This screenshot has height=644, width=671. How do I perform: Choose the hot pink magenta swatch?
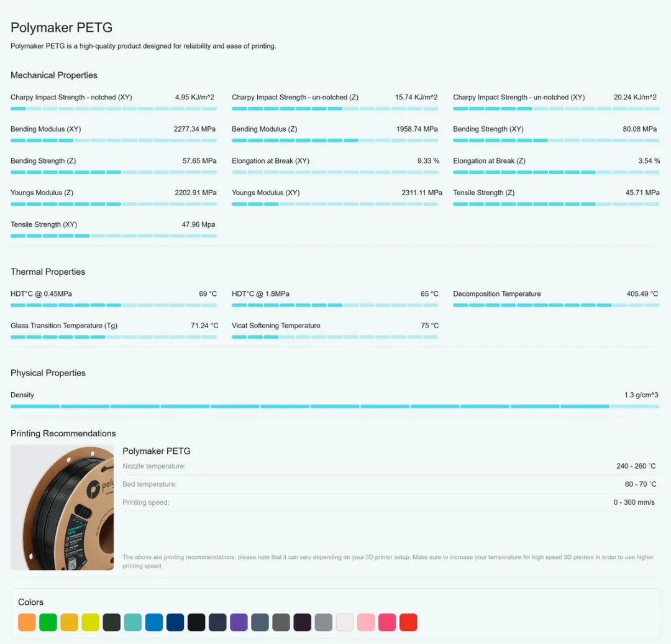[x=387, y=622]
